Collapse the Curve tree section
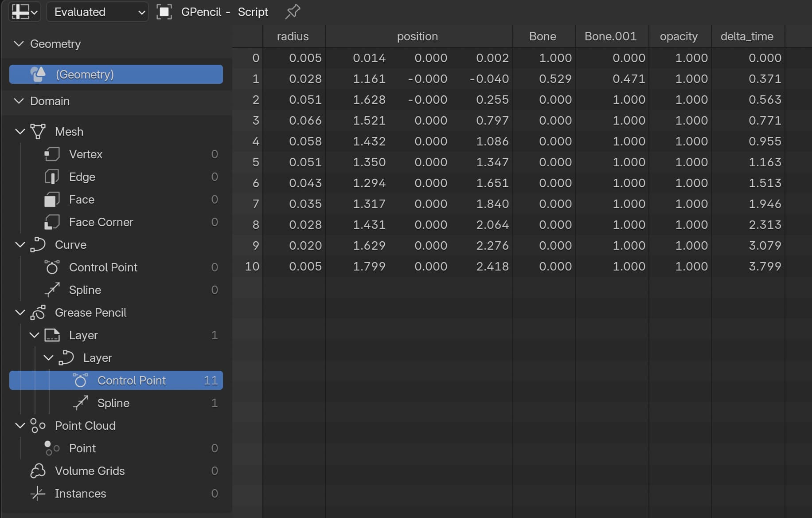 pos(20,245)
